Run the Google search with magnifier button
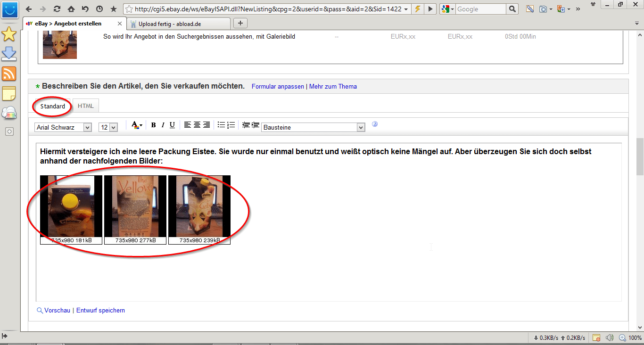Viewport: 644px width, 345px height. 513,9
